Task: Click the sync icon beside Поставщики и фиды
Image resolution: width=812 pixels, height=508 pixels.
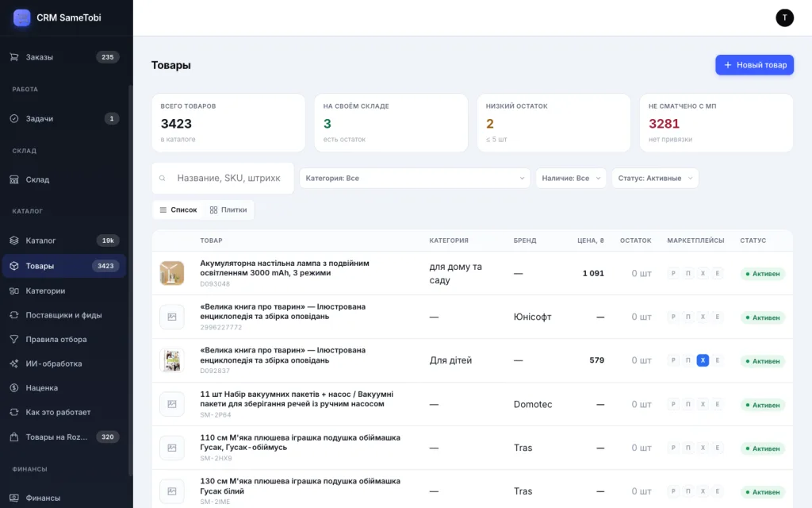Action: [x=14, y=315]
